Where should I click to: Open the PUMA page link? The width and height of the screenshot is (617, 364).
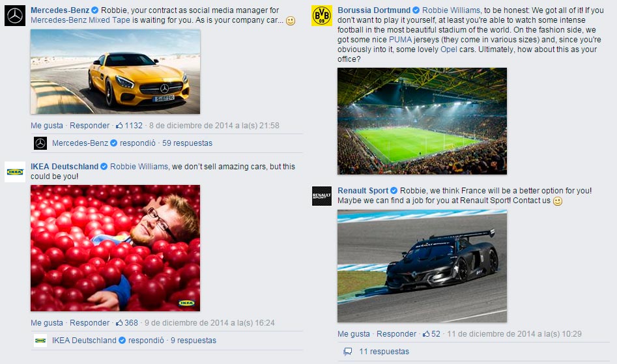pyautogui.click(x=400, y=40)
